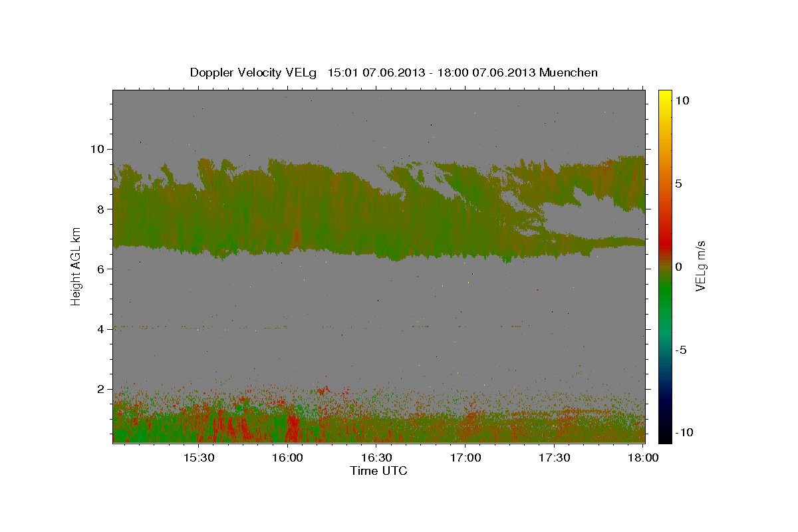The width and height of the screenshot is (798, 532).
Task: Click the plot title 'Doppler Velocity VELg'
Action: pyautogui.click(x=254, y=72)
